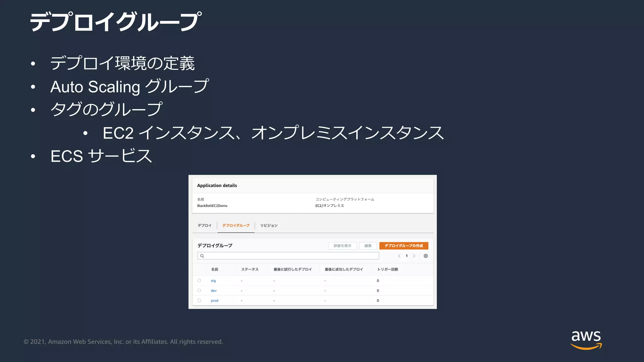Click the BlackBeltEC2Demo application name
The height and width of the screenshot is (362, 644).
212,206
